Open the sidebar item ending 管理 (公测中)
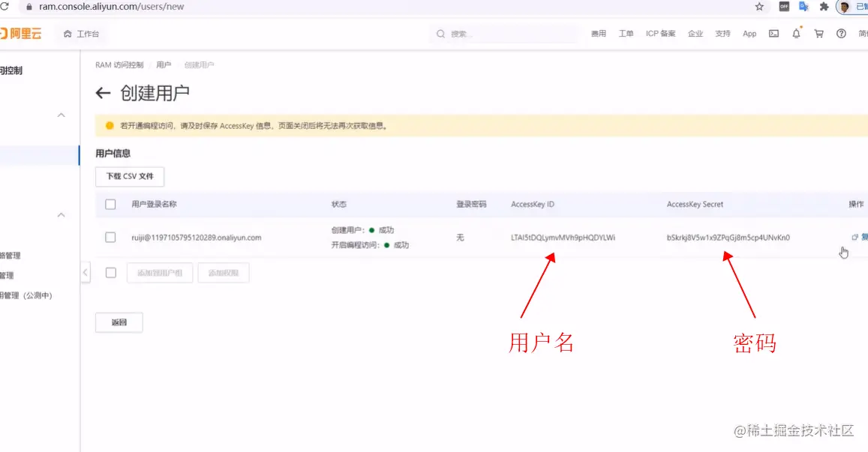This screenshot has height=452, width=868. click(26, 295)
